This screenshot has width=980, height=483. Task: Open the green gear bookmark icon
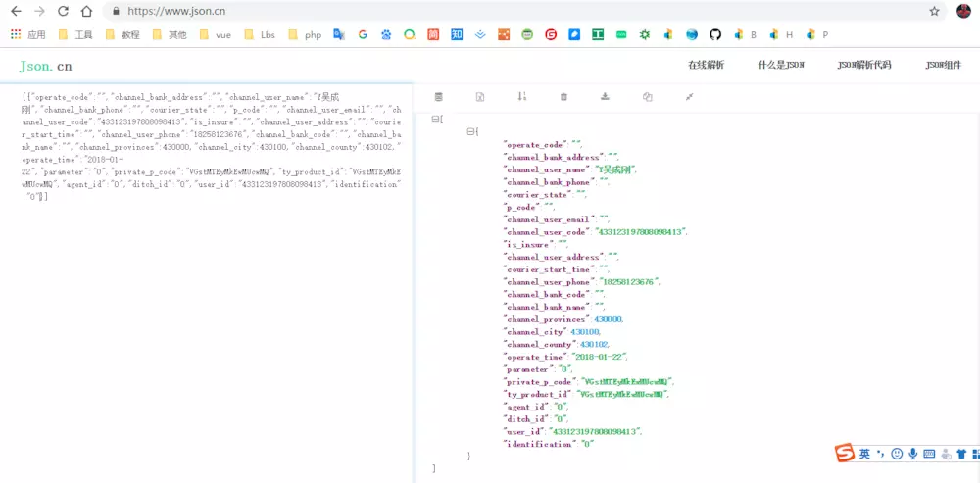[x=645, y=35]
